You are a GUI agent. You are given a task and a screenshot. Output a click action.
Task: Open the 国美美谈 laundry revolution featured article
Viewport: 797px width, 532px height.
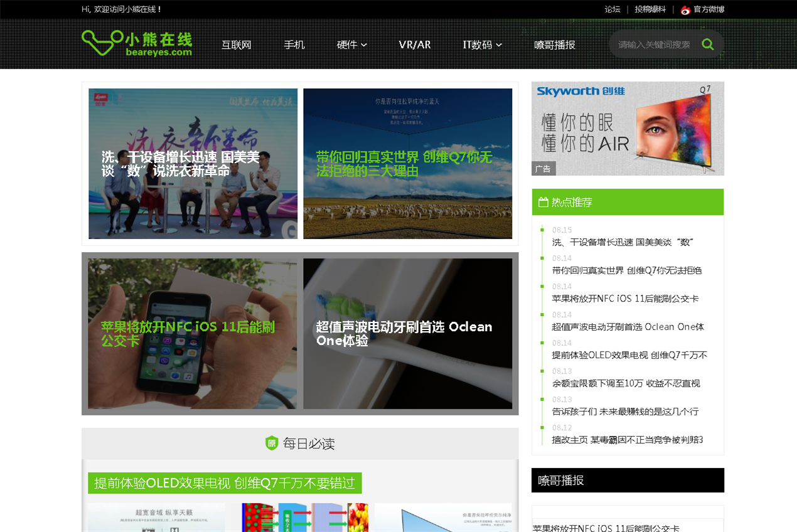tap(193, 164)
